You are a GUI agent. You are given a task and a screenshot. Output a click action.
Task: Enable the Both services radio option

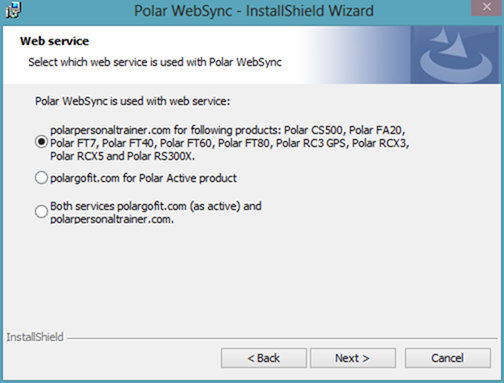pos(41,211)
